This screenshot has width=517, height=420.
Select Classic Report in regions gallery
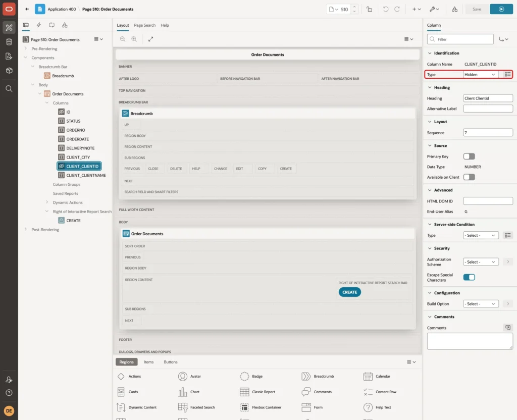[258, 392]
